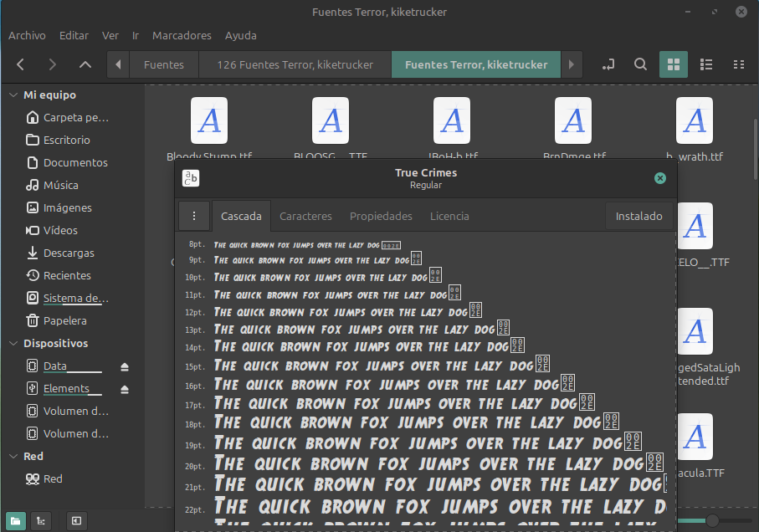
Task: Eject the Elements drive
Action: 125,389
